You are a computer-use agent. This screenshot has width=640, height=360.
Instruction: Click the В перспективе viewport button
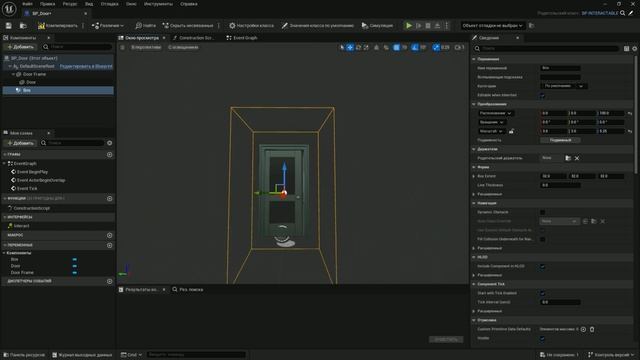(x=146, y=47)
